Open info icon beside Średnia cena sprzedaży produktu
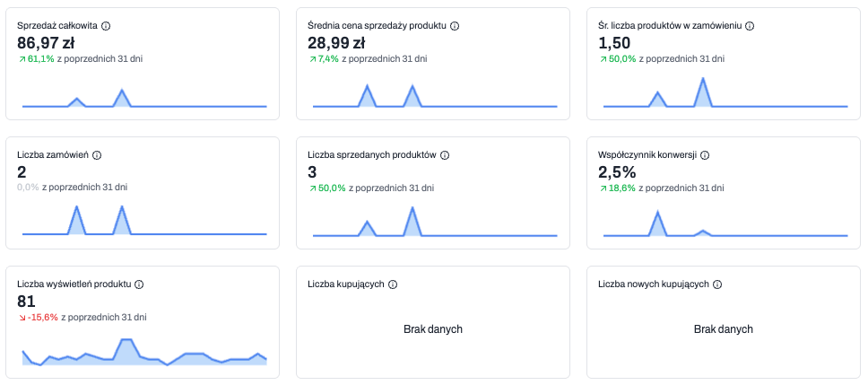 [455, 26]
